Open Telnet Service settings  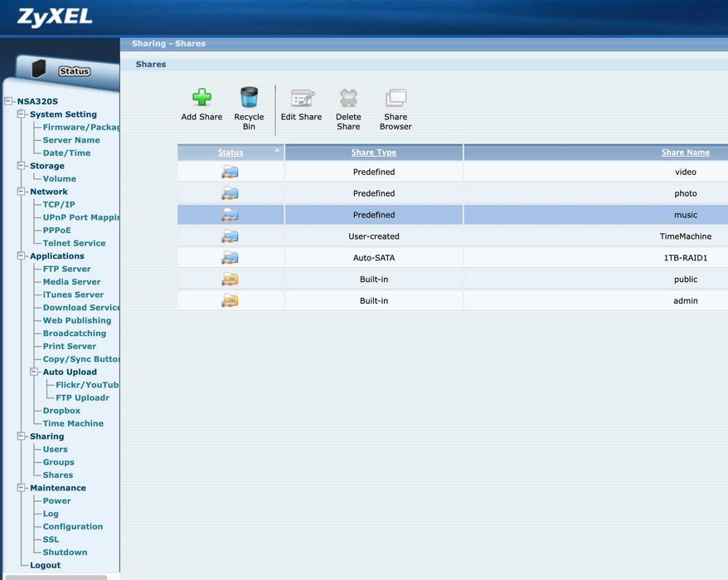click(74, 243)
